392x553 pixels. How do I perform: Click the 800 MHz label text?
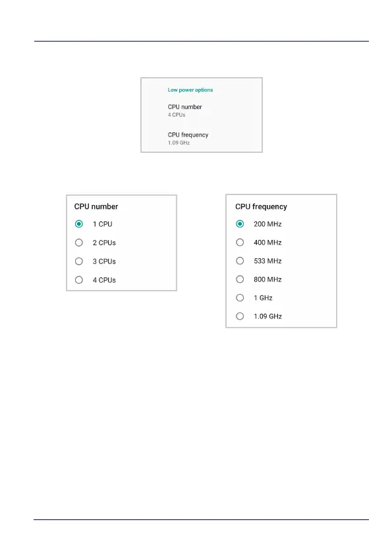tap(267, 279)
